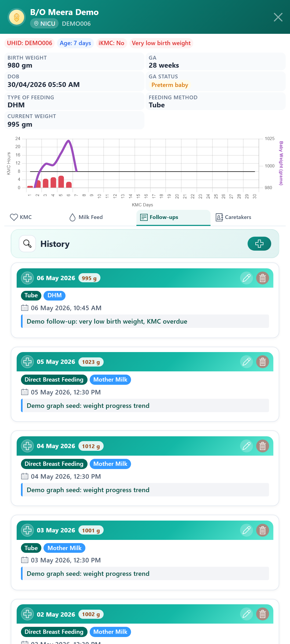
Task: Delete the 06 May 2026 follow-up entry
Action: coord(263,278)
